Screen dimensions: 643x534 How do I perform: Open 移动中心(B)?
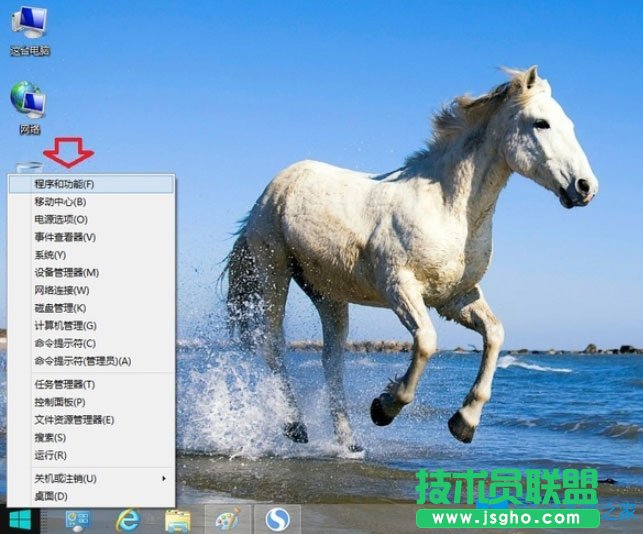click(91, 202)
